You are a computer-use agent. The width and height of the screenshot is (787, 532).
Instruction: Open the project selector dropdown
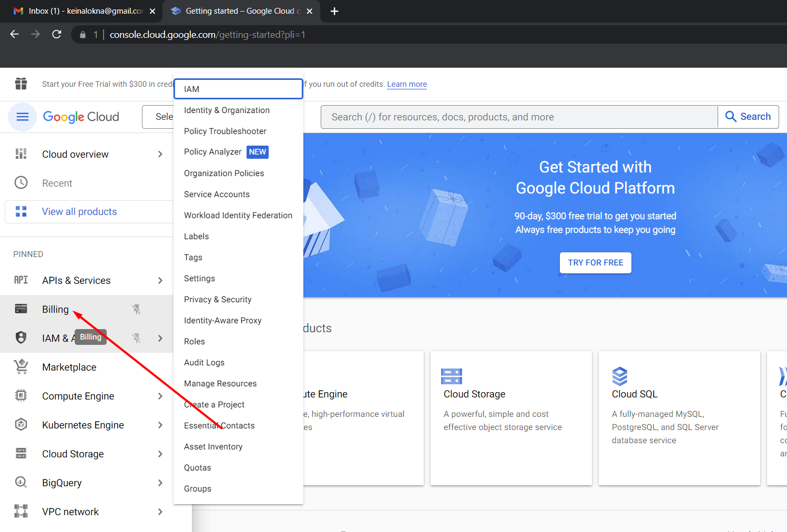pyautogui.click(x=158, y=117)
